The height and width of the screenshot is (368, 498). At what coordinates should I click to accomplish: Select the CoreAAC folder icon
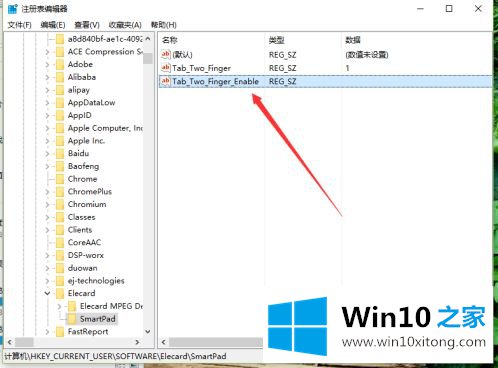(60, 243)
